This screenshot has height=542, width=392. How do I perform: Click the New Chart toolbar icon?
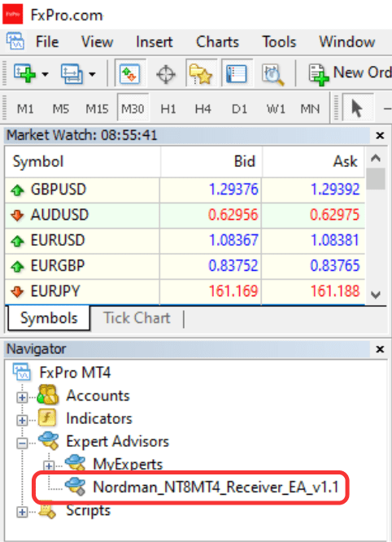24,73
